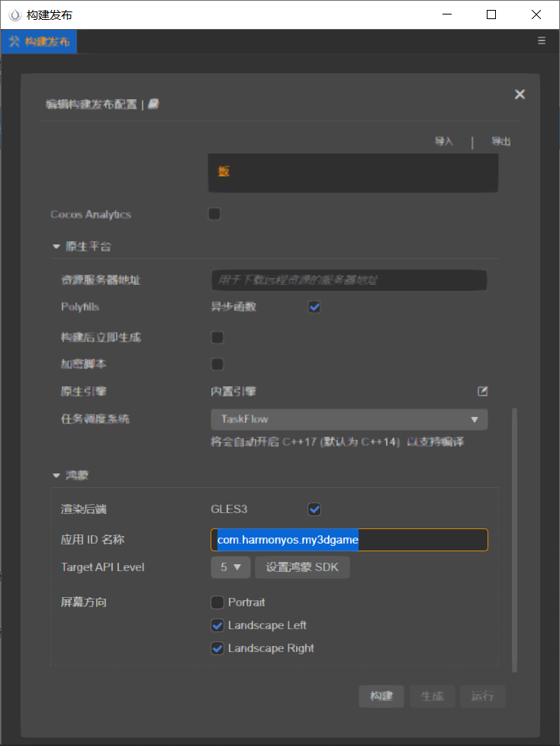This screenshot has height=746, width=560.
Task: Uncheck the GLES3 render backend checkbox
Action: pyautogui.click(x=314, y=509)
